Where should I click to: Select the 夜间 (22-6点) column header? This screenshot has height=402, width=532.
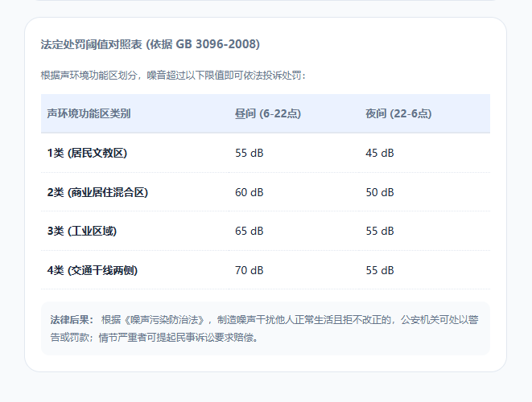click(398, 113)
